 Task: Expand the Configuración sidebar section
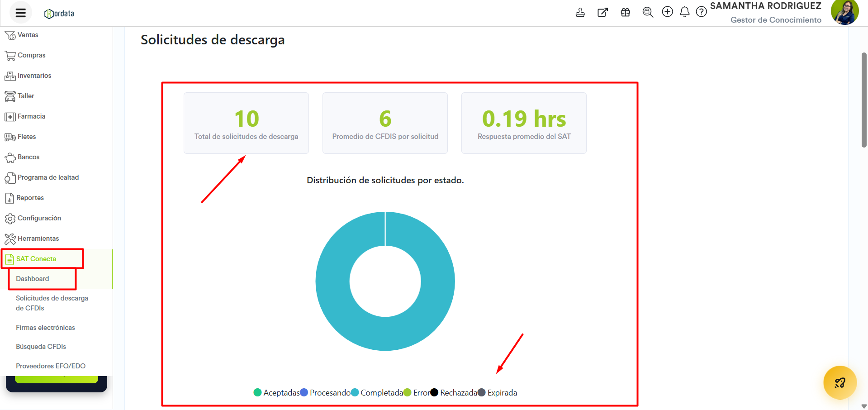click(x=39, y=218)
